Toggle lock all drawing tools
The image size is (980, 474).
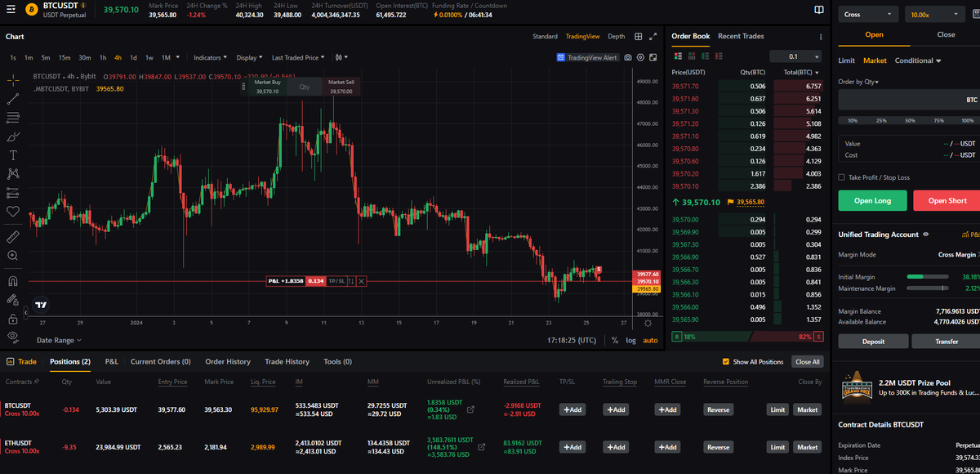coord(13,318)
